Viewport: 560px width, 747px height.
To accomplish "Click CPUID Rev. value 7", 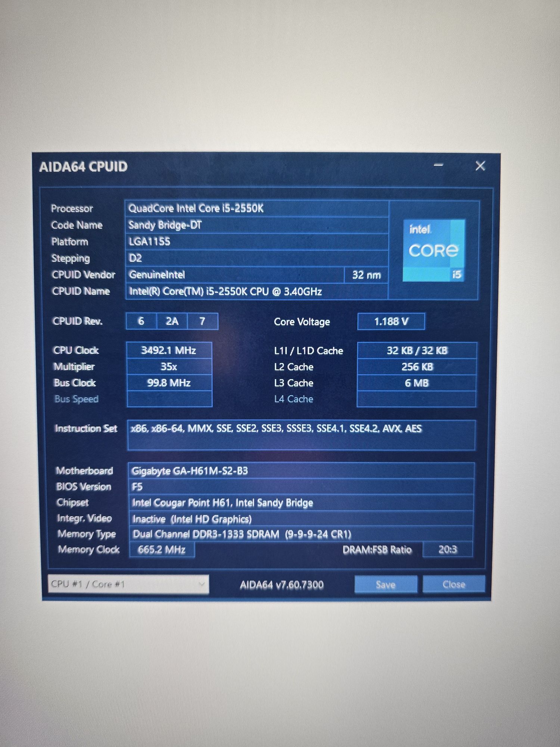I will click(x=202, y=321).
